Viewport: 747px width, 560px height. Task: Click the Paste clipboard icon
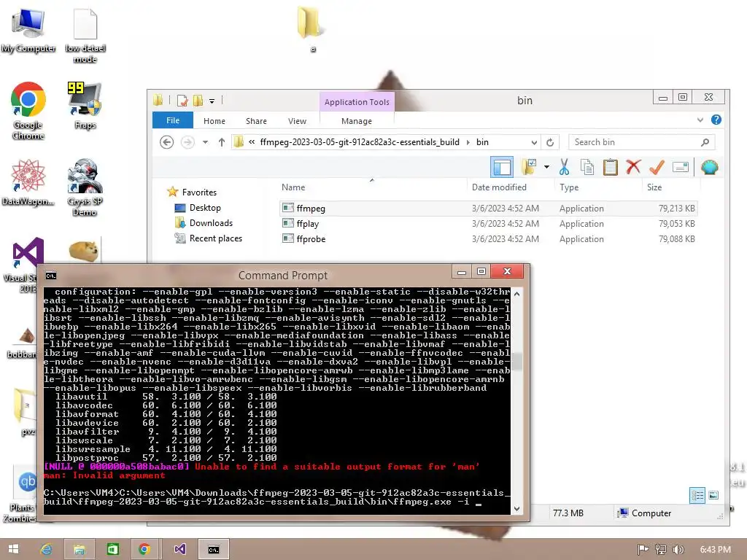point(611,167)
